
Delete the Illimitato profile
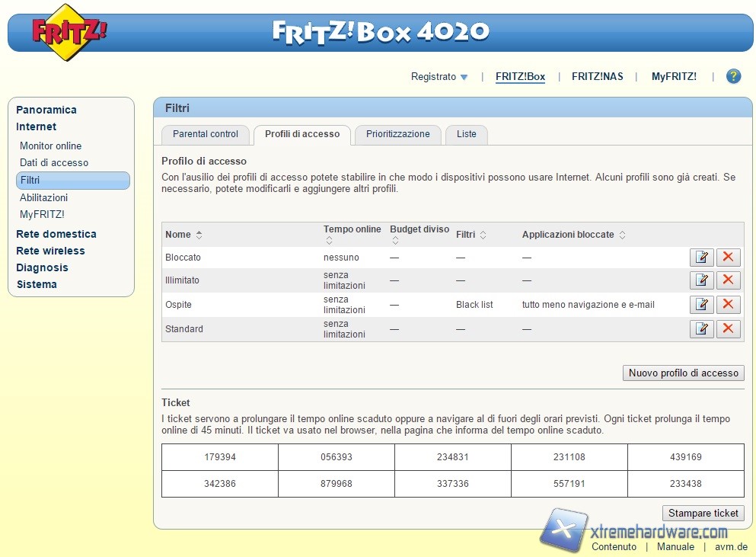(x=728, y=280)
